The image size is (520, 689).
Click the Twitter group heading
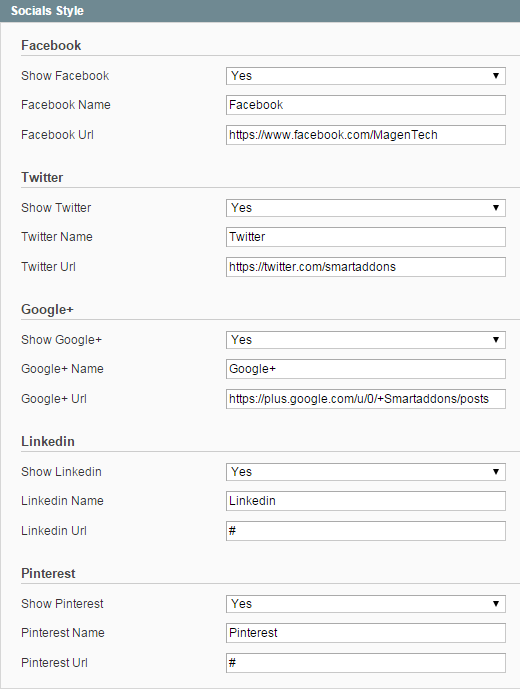pos(42,178)
